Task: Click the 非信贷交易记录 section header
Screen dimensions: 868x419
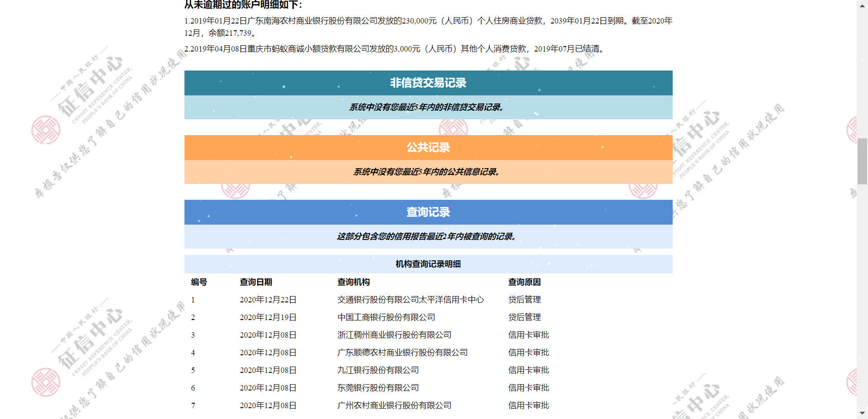Action: point(428,83)
